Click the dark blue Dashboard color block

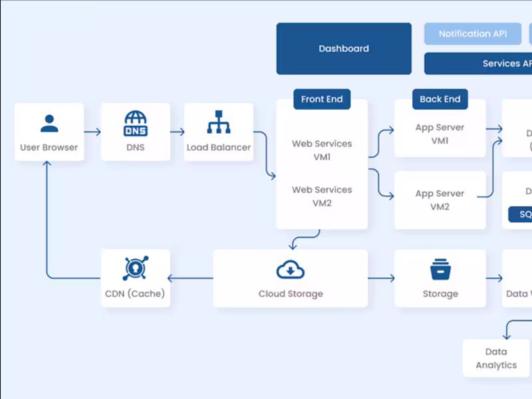tap(344, 48)
